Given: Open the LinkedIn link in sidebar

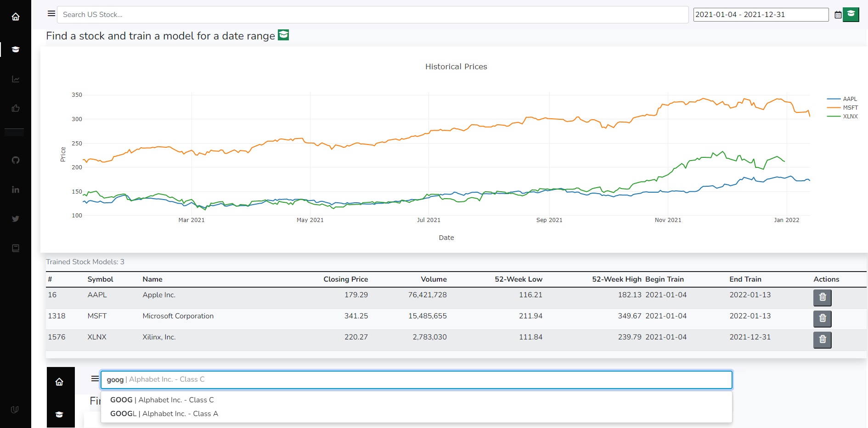Looking at the screenshot, I should (16, 189).
